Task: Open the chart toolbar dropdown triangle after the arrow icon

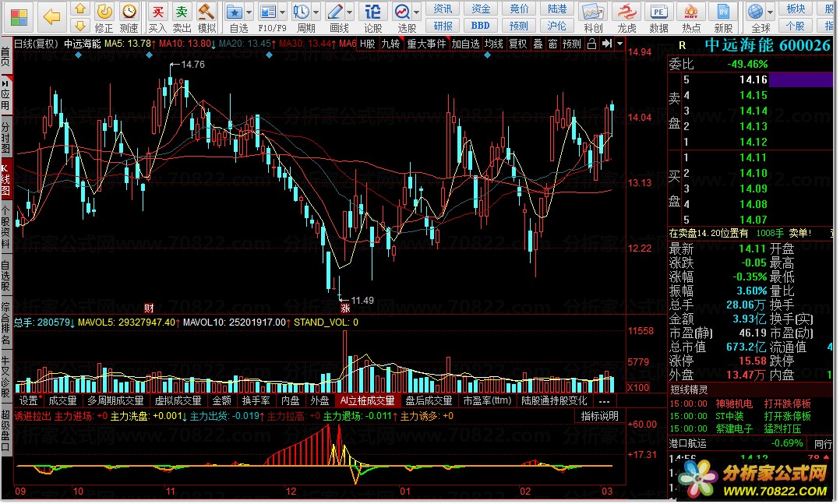Action: click(619, 44)
